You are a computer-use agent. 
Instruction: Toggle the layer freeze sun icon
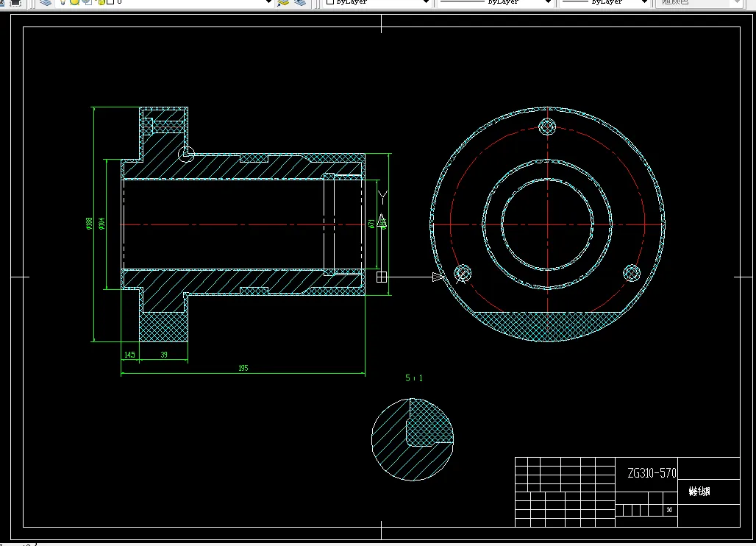(x=75, y=2)
